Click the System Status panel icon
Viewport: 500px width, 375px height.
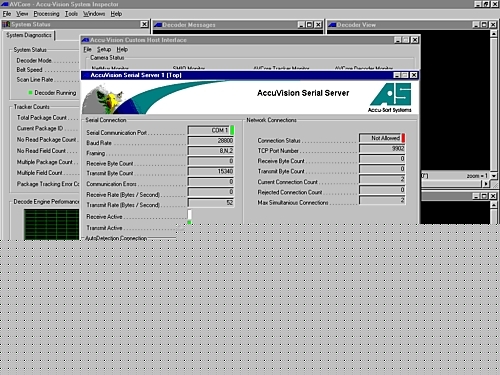point(6,24)
